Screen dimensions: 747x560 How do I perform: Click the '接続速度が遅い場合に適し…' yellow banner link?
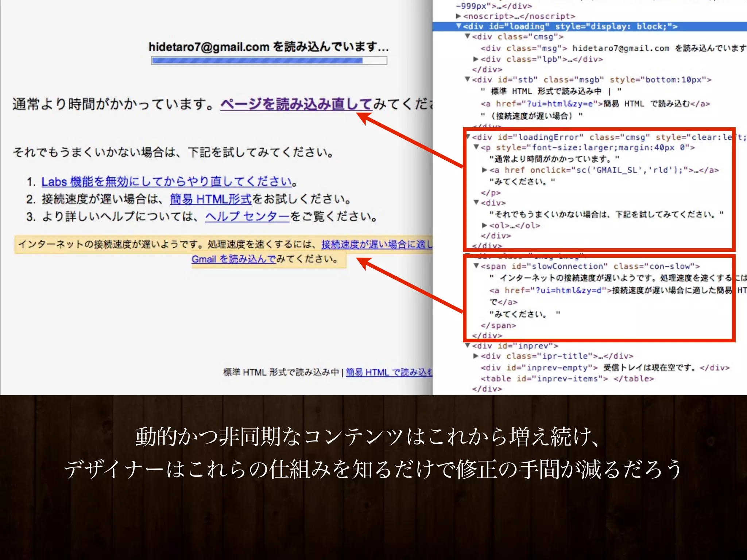(377, 244)
